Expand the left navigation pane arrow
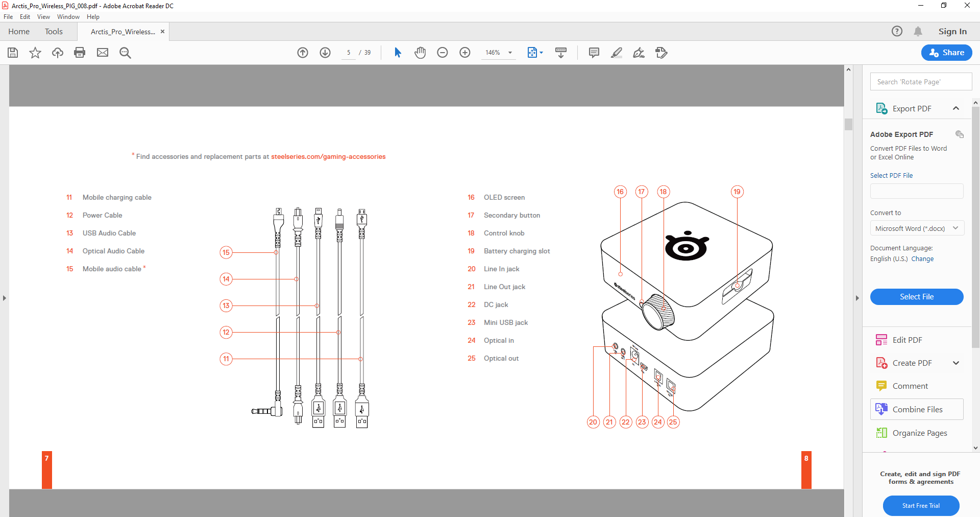The width and height of the screenshot is (980, 517). (x=5, y=298)
